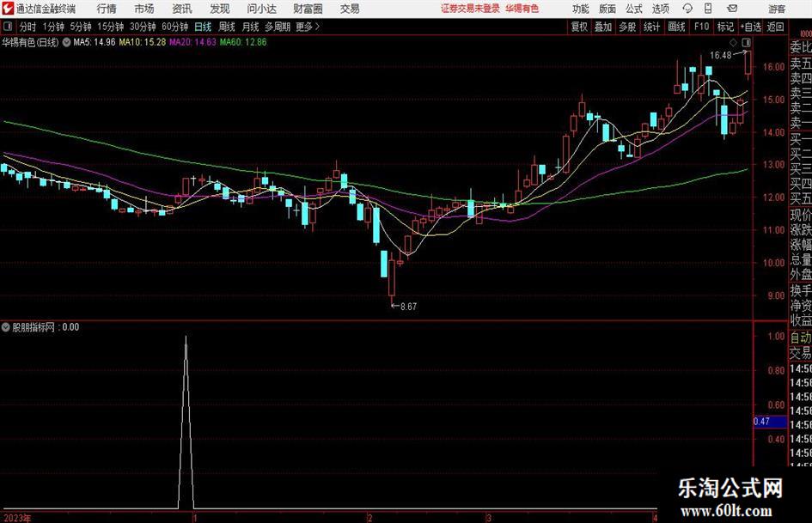
Task: Click the 返回 back button
Action: click(x=775, y=27)
